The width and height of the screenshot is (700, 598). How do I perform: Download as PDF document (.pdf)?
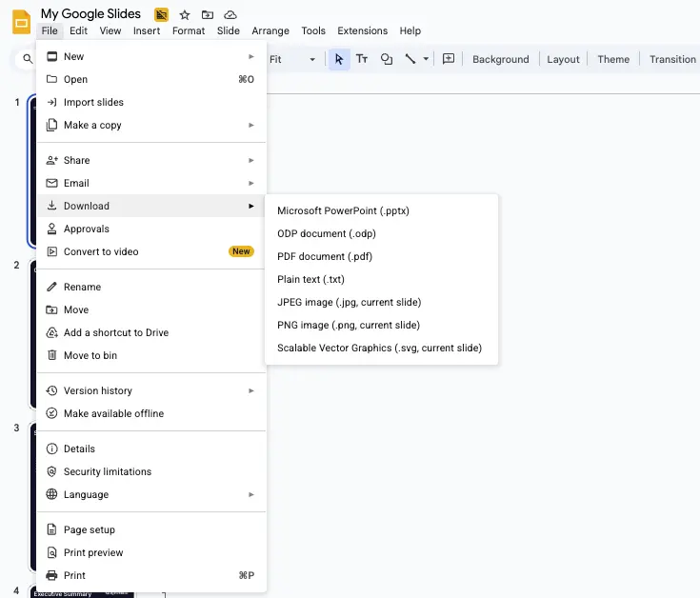(381, 256)
